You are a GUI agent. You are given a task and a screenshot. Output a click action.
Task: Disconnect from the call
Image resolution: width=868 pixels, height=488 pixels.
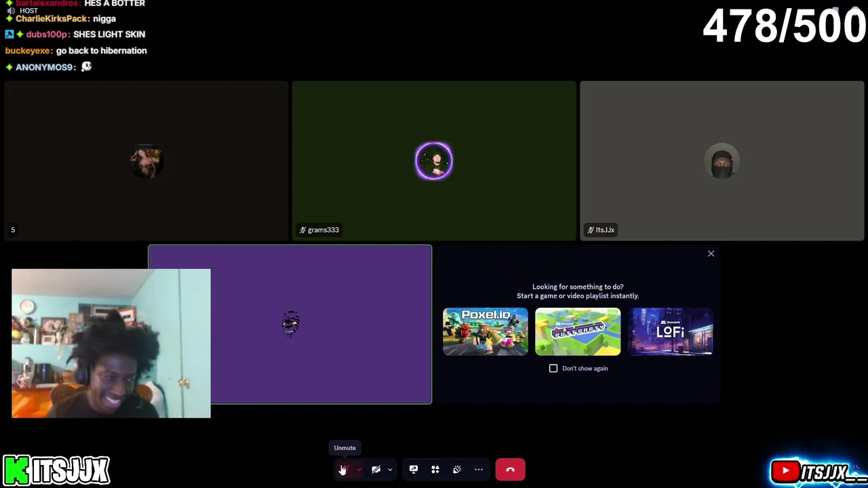[510, 470]
